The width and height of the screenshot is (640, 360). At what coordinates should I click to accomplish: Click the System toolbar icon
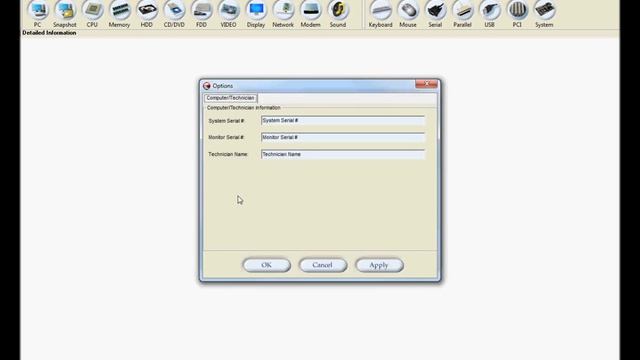pos(544,11)
